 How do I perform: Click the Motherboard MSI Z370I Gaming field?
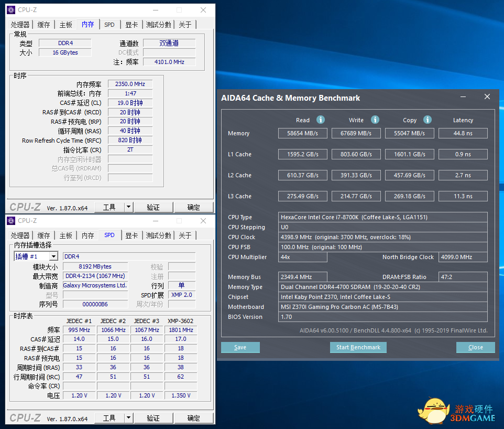click(383, 307)
